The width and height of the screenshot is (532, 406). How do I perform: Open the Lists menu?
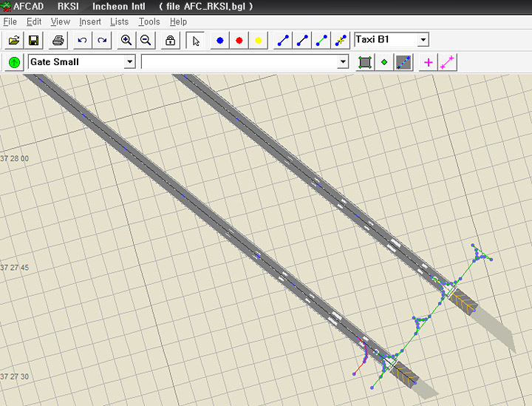point(120,21)
